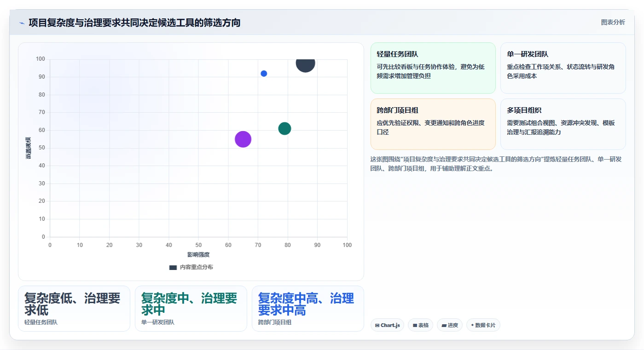644x350 pixels.
Task: Click the description text 可先比较看板与任务协作体验
Action: (430, 71)
